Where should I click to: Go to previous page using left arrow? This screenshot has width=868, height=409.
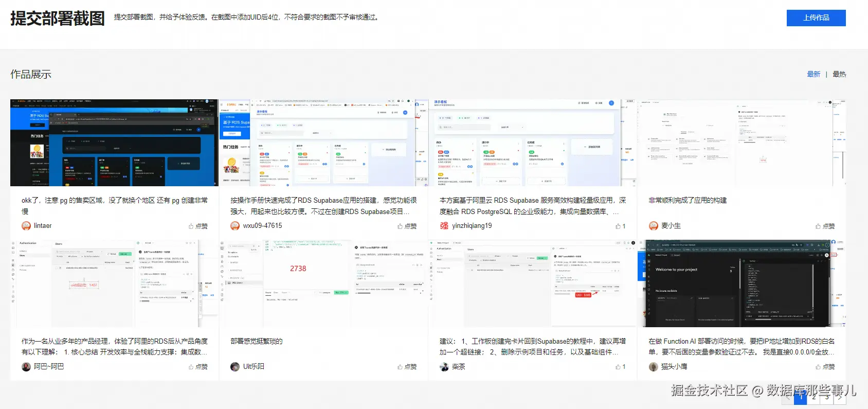[x=788, y=397]
